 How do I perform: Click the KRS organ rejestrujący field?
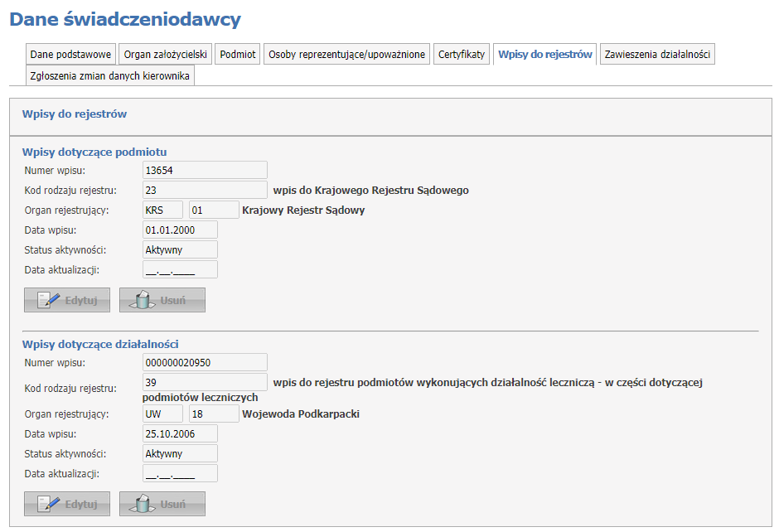[162, 210]
